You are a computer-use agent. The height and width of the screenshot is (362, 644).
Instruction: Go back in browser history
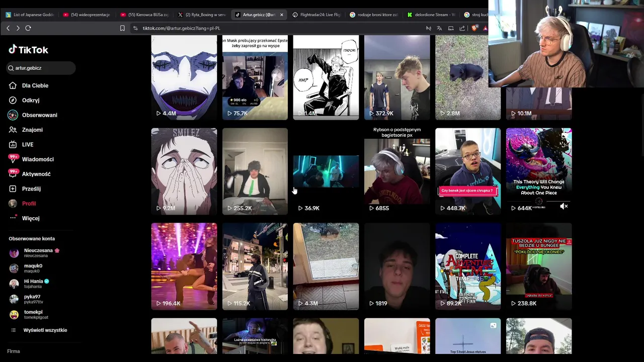point(8,28)
